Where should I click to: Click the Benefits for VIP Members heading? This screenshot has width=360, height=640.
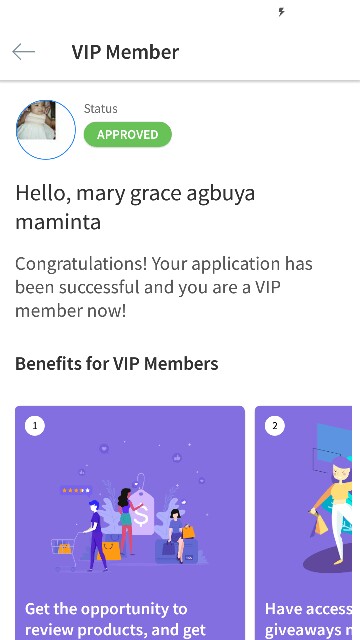tap(117, 363)
